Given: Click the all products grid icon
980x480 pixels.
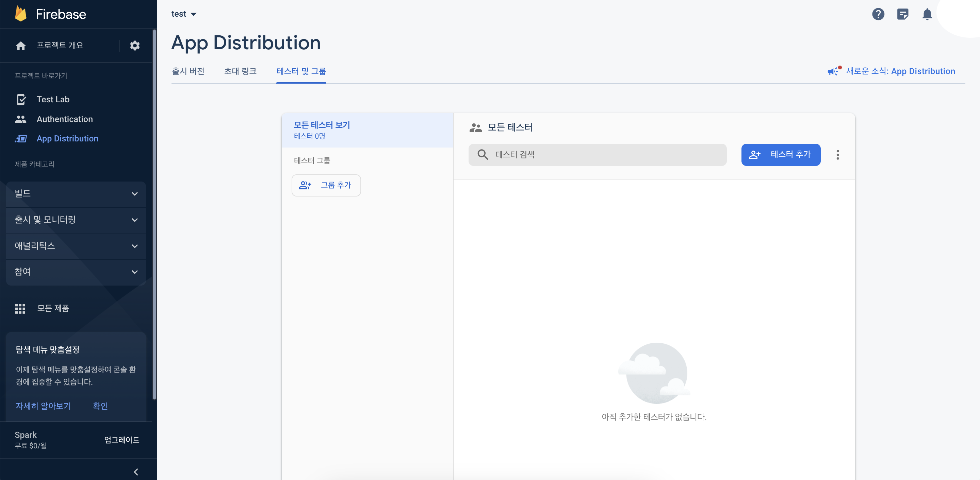Looking at the screenshot, I should (x=20, y=309).
